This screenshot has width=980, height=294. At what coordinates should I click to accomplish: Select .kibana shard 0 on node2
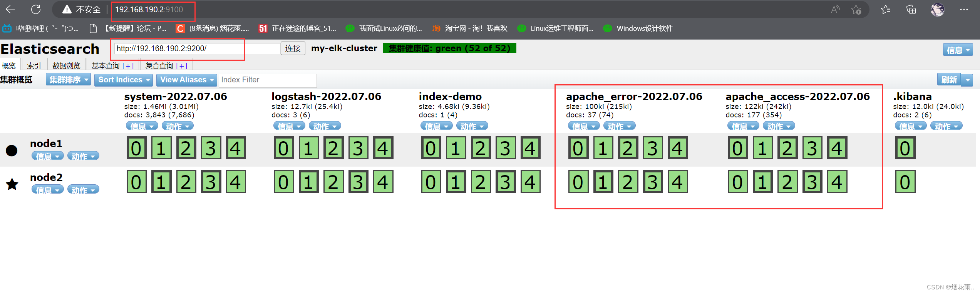coord(905,182)
